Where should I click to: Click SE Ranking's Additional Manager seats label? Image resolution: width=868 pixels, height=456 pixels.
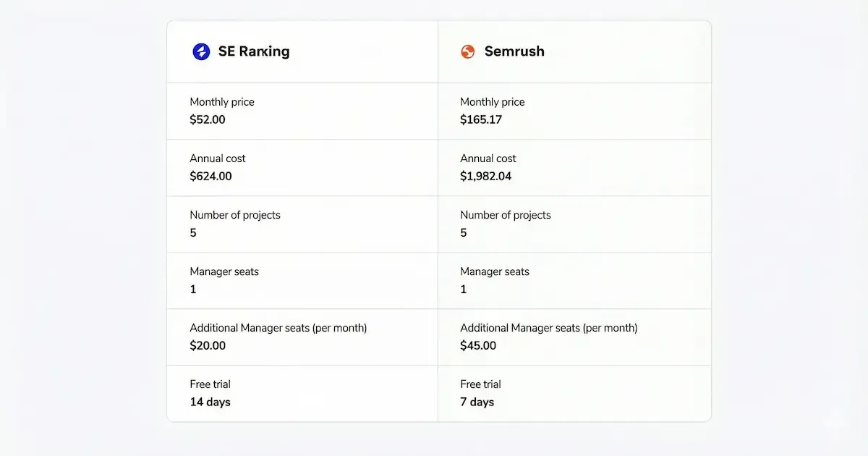point(278,328)
